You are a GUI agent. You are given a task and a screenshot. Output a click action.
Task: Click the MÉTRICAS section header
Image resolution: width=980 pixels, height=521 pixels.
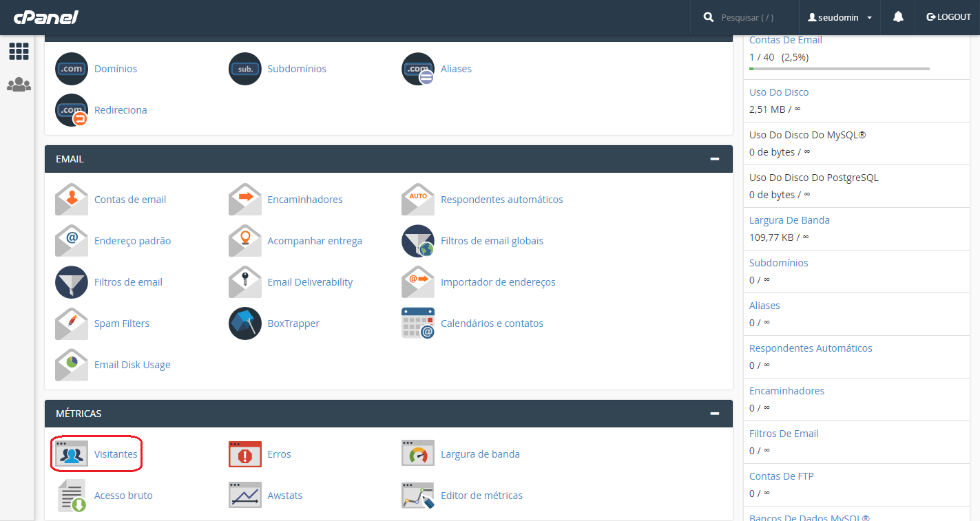pos(388,414)
